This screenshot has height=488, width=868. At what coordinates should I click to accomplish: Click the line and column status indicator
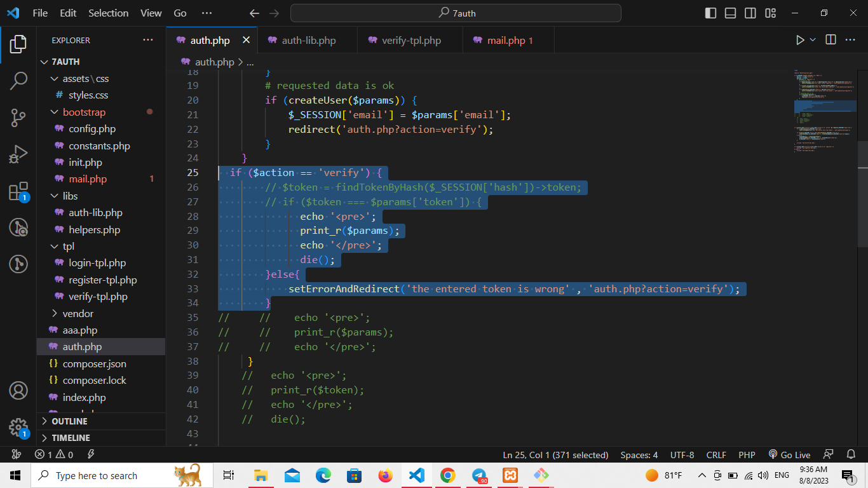point(556,455)
